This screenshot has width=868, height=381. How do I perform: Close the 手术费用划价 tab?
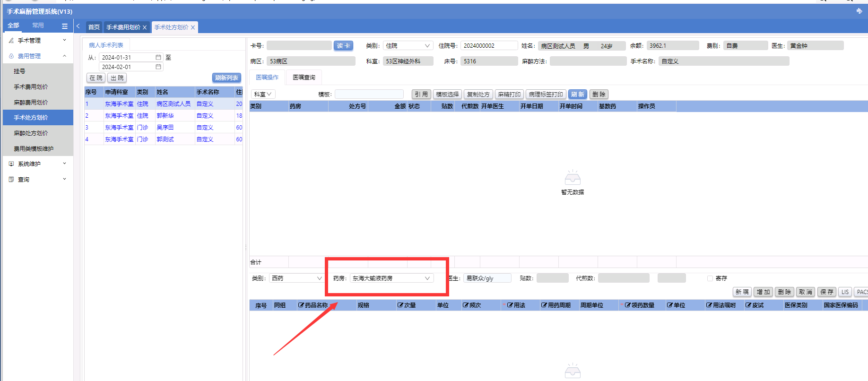[145, 27]
